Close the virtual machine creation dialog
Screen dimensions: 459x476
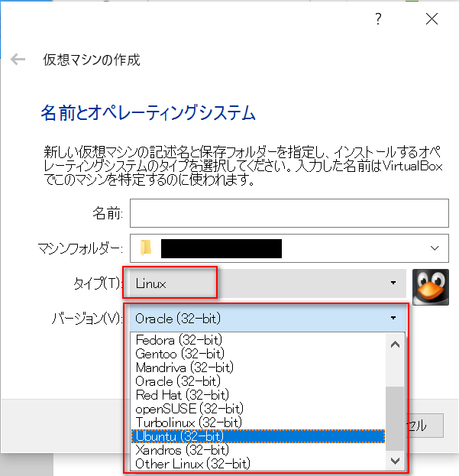point(432,20)
